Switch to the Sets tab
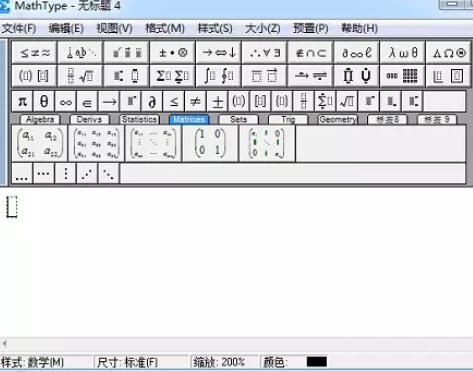This screenshot has height=372, width=473. [x=238, y=119]
